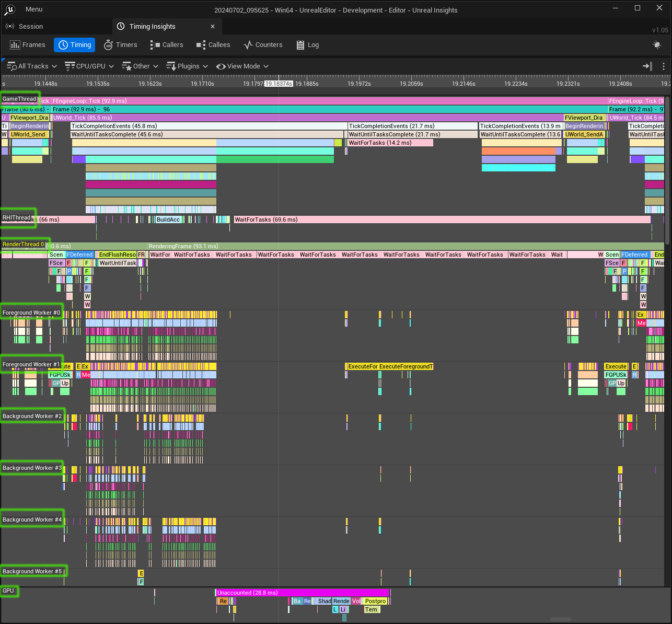Select the Foreground Worker #1 track label
The image size is (672, 624).
31,364
